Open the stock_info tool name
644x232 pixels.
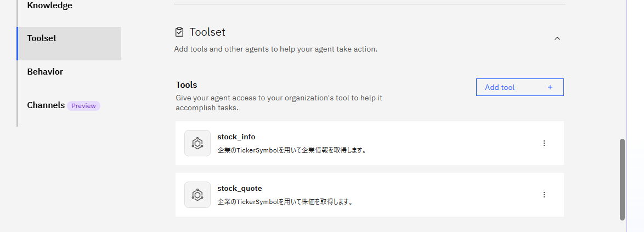[236, 137]
